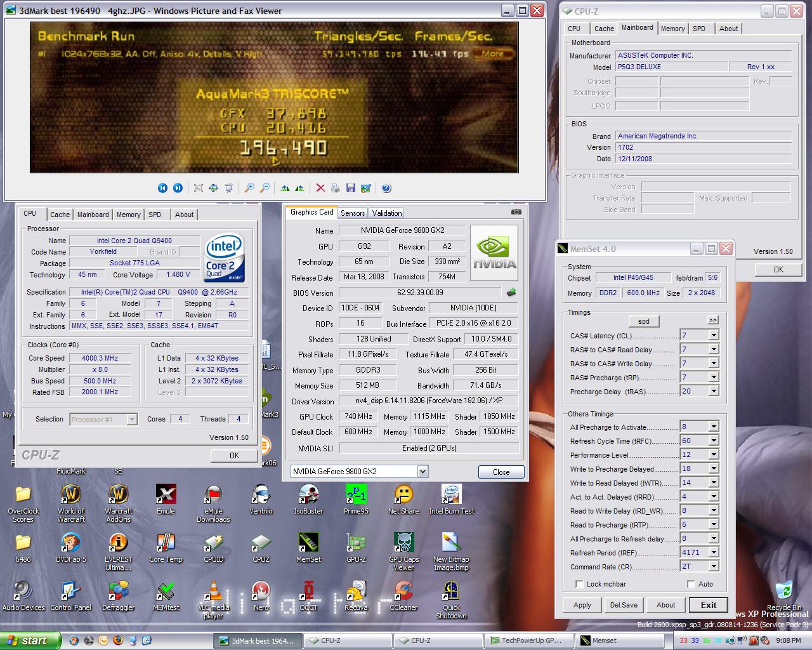Open Precharge Delay (tRAS) dropdown

714,391
